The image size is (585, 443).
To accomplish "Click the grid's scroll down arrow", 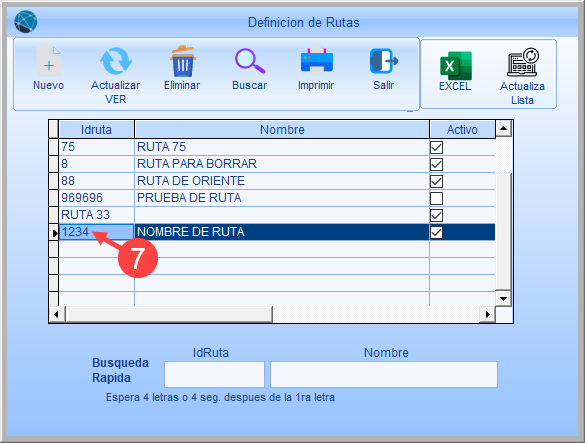I will pos(503,298).
